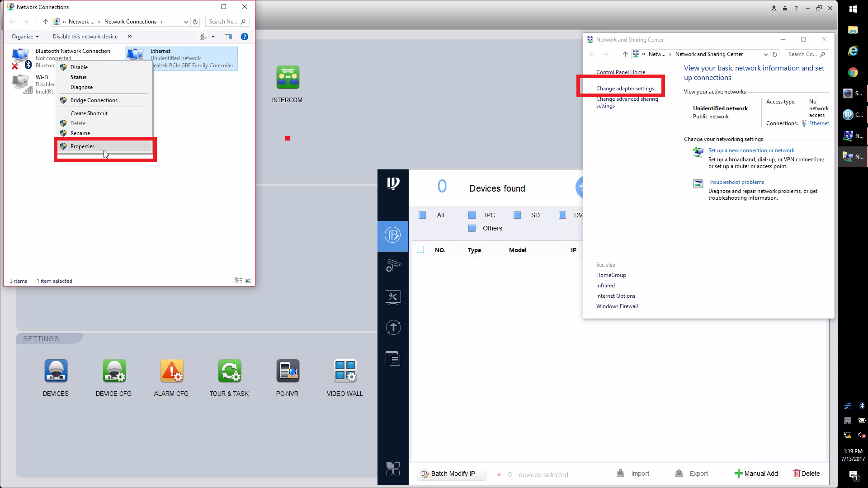Expand the Organize dropdown menu
The height and width of the screenshot is (488, 868).
(x=25, y=37)
